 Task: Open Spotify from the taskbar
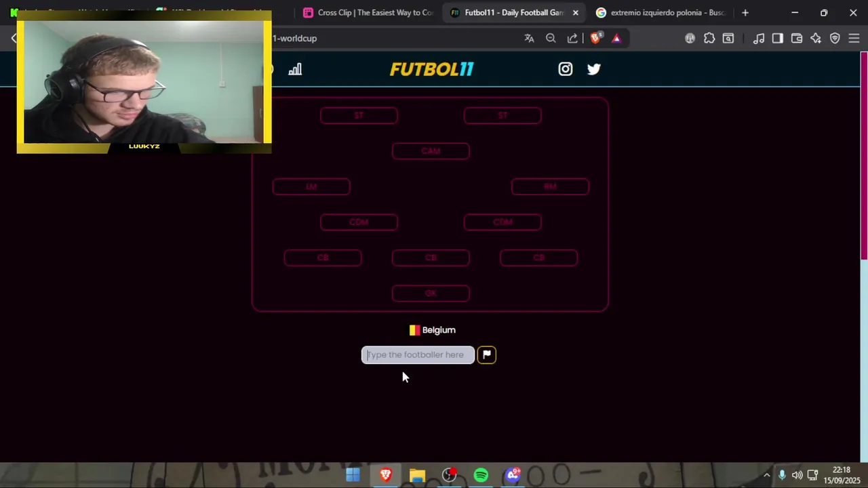click(x=481, y=475)
